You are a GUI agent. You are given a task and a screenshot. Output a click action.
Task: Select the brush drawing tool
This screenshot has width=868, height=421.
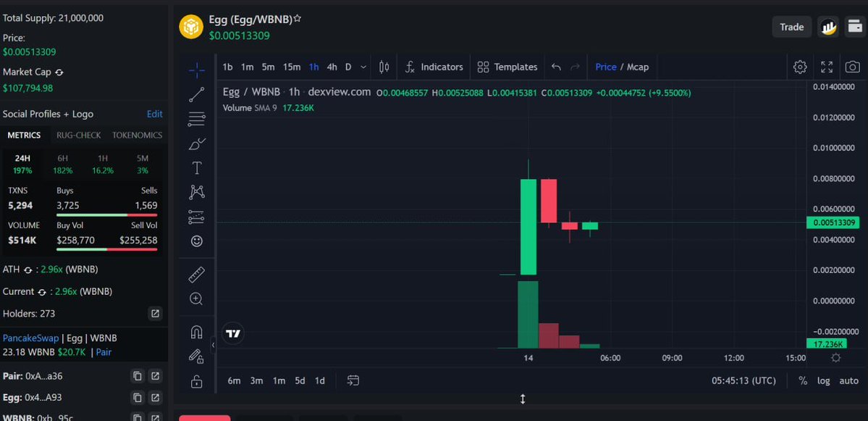click(196, 144)
